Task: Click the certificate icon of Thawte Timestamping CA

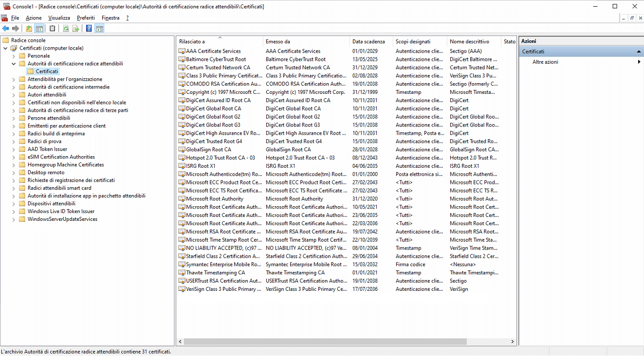Action: point(182,272)
